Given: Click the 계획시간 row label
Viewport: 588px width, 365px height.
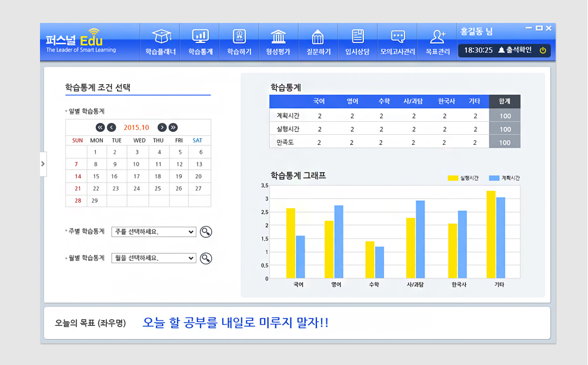Looking at the screenshot, I should click(x=288, y=115).
